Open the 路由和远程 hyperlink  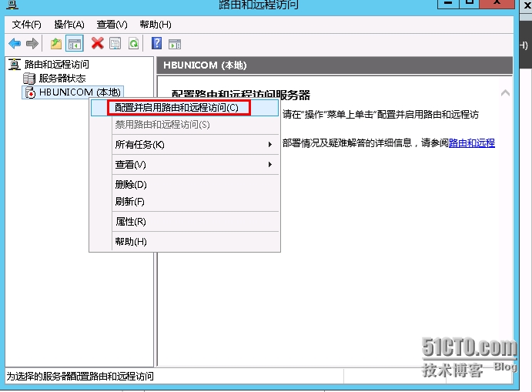[472, 143]
